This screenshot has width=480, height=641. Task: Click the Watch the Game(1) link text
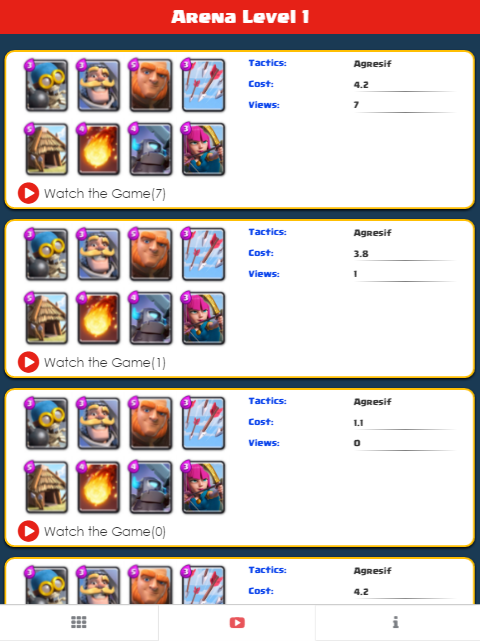pos(105,362)
